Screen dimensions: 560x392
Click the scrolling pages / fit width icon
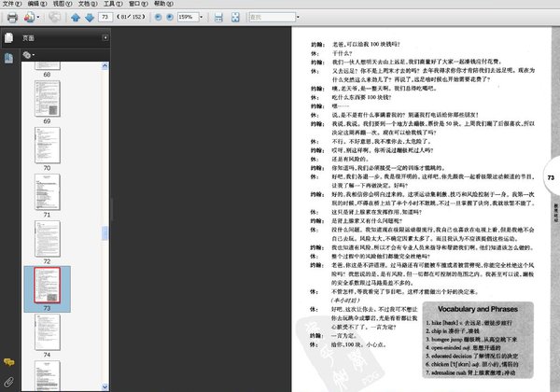point(218,17)
